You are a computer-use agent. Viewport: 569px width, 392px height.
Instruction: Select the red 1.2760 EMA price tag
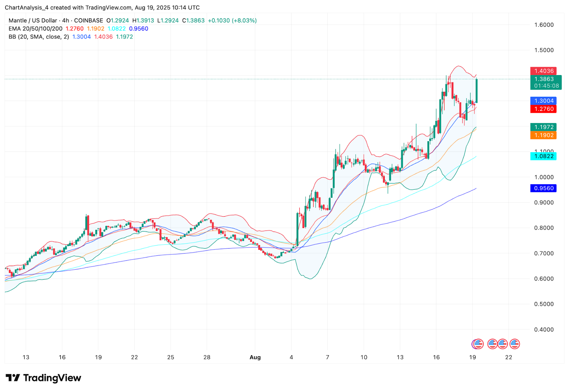pyautogui.click(x=543, y=109)
